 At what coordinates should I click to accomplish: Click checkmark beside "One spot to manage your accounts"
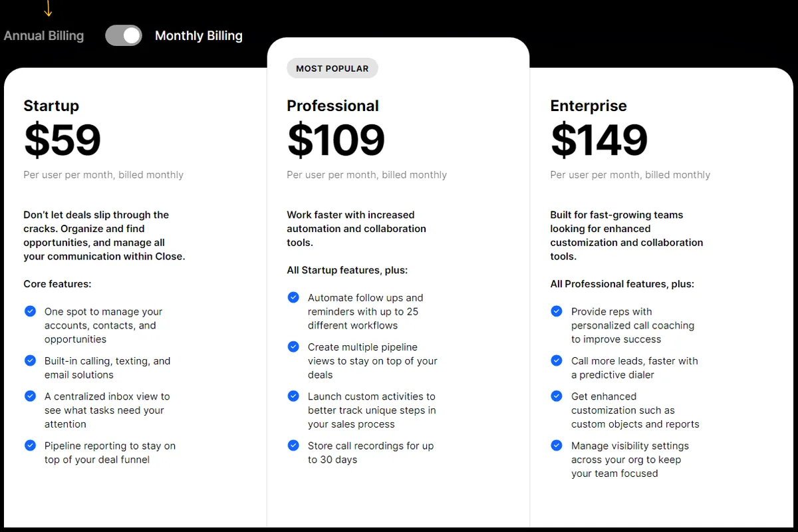pyautogui.click(x=30, y=311)
